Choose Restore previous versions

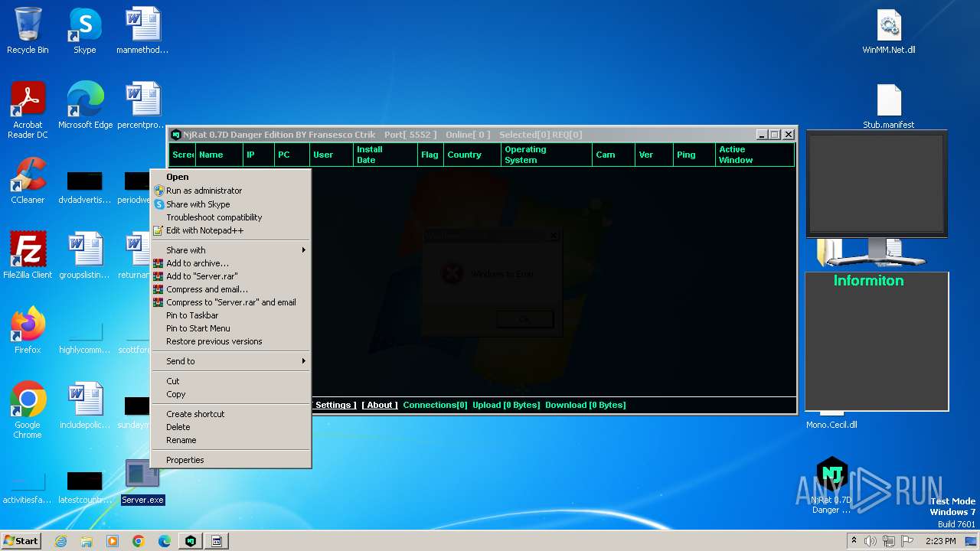tap(230, 341)
